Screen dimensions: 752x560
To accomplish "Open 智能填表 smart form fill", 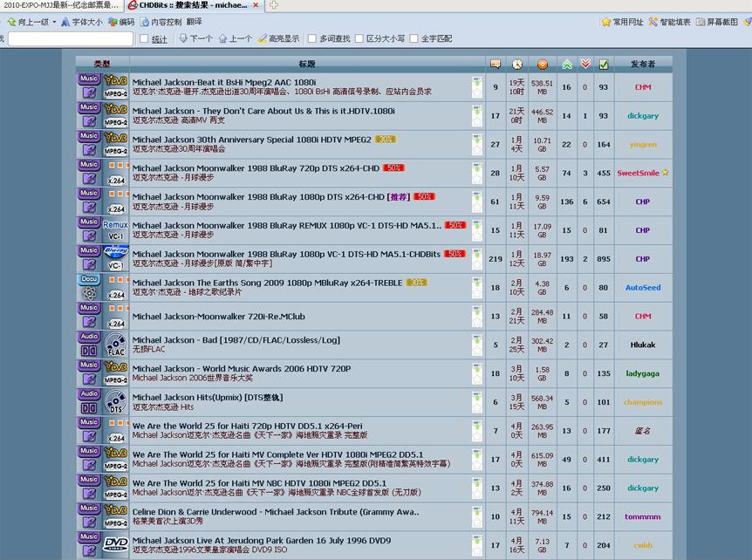I will [669, 22].
